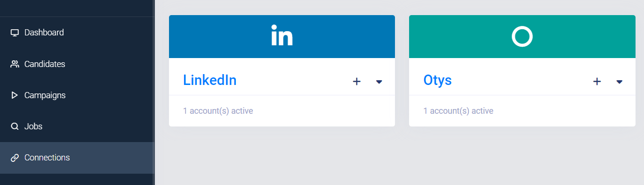Expand the Otys card dropdown arrow
Screen dimensions: 644x185
[620, 82]
